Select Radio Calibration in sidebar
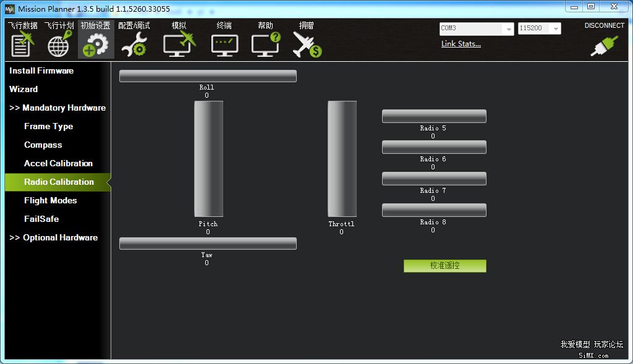This screenshot has width=633, height=364. point(57,182)
